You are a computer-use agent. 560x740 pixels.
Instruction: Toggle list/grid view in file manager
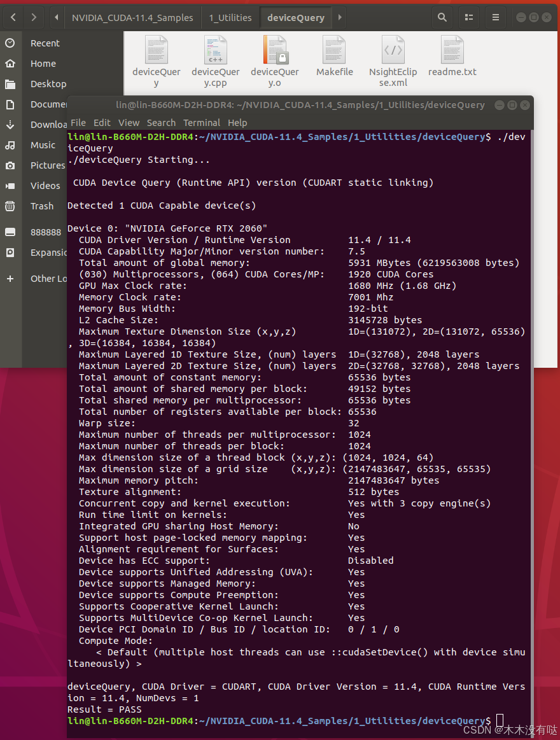(x=469, y=17)
